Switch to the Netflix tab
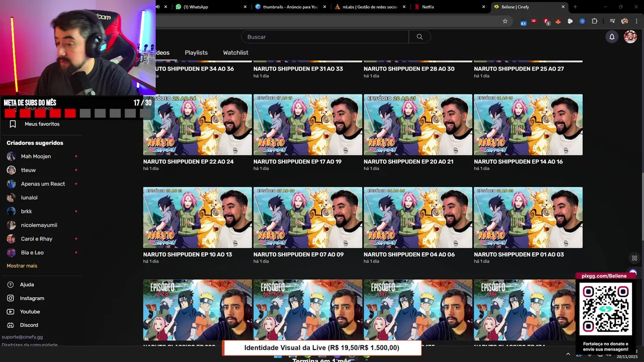Viewport: 644px width, 362px height. (x=450, y=7)
